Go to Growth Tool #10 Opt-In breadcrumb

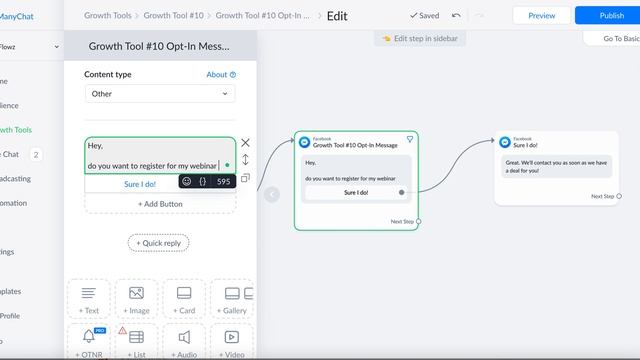coord(262,16)
